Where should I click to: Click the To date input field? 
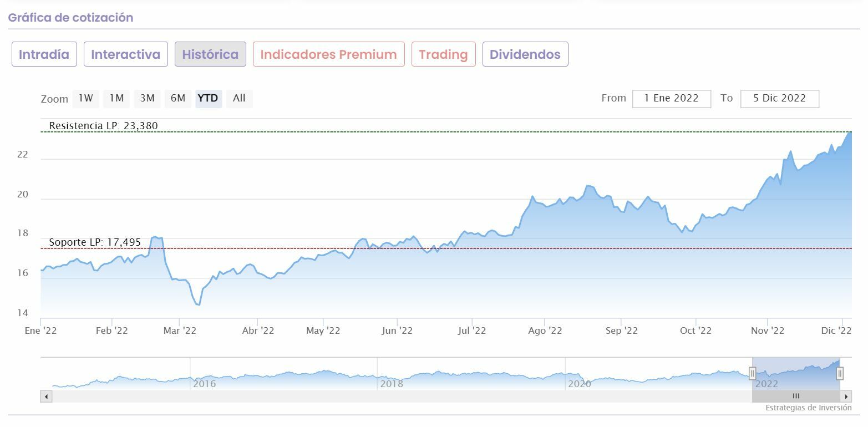click(779, 98)
